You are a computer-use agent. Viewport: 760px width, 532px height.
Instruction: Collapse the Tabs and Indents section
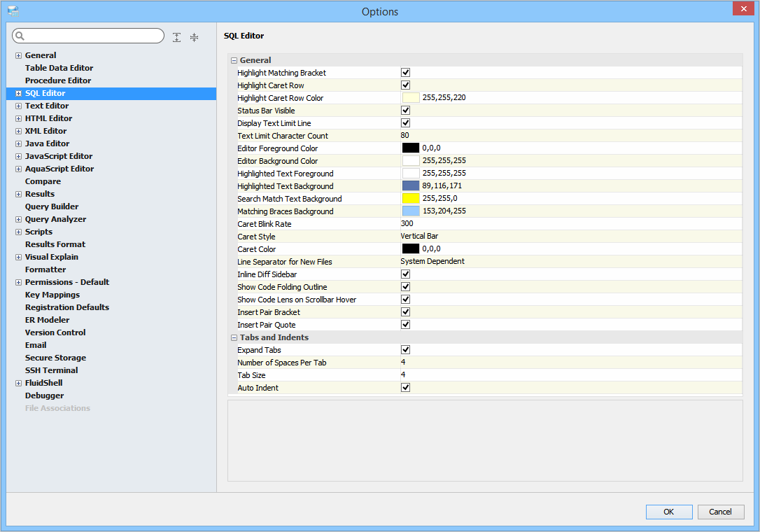234,337
